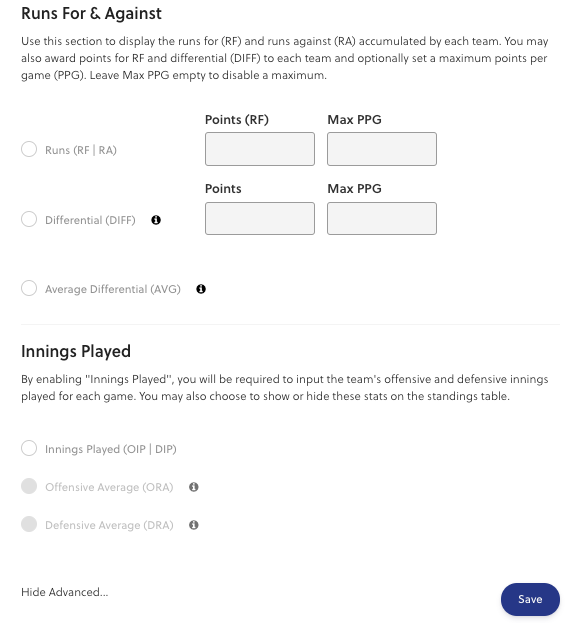
Task: Enable Average Differential (AVG) option
Action: coord(29,288)
